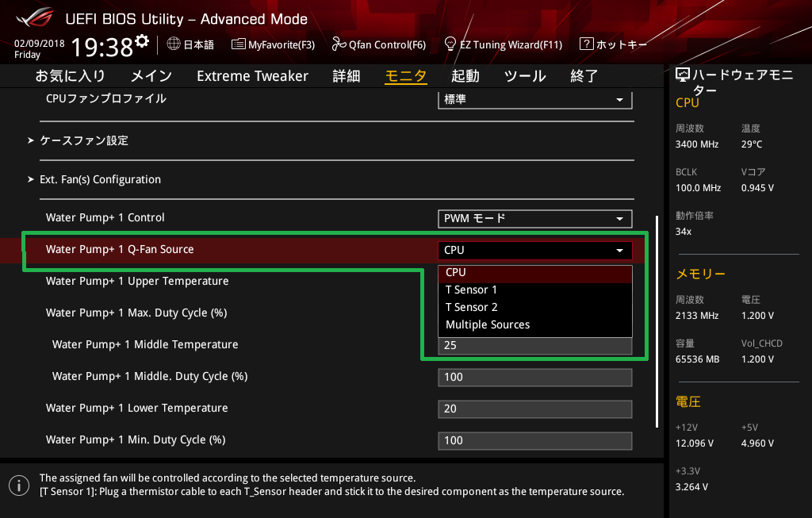This screenshot has width=812, height=518.
Task: Click the globe language icon
Action: coord(174,44)
